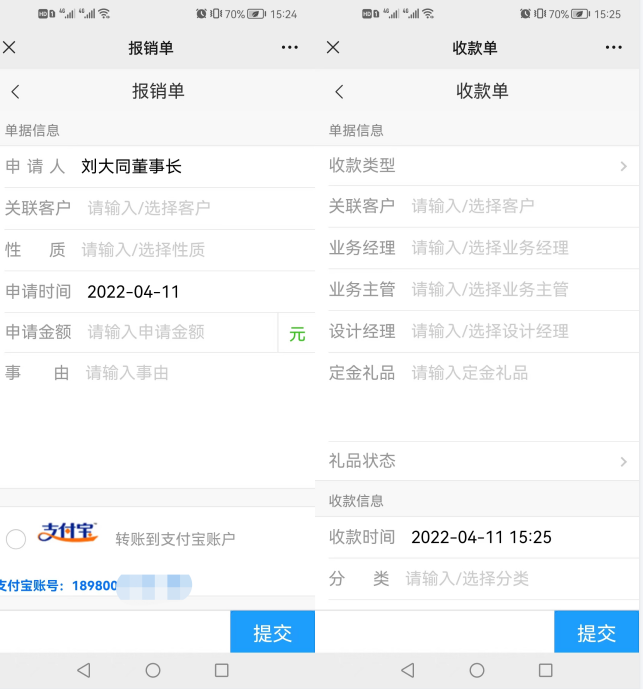Image resolution: width=643 pixels, height=689 pixels.
Task: Tap the 单据信息 header in 收款单
Action: (356, 130)
